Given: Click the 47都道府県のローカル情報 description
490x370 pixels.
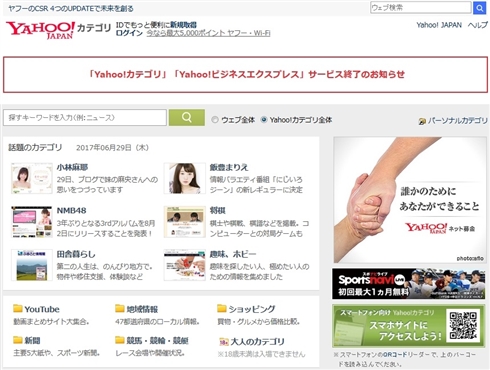Looking at the screenshot, I should (157, 322).
